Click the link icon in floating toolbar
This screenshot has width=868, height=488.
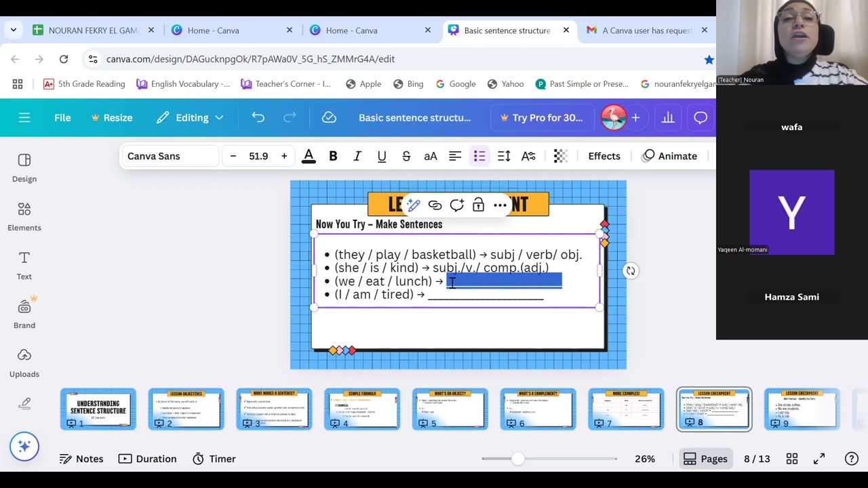(x=435, y=205)
